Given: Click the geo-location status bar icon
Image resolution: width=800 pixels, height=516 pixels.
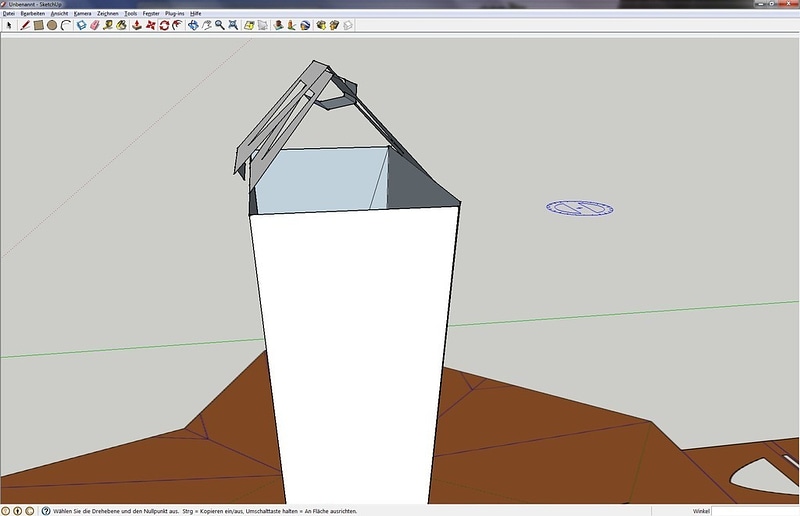Looking at the screenshot, I should click(6, 511).
